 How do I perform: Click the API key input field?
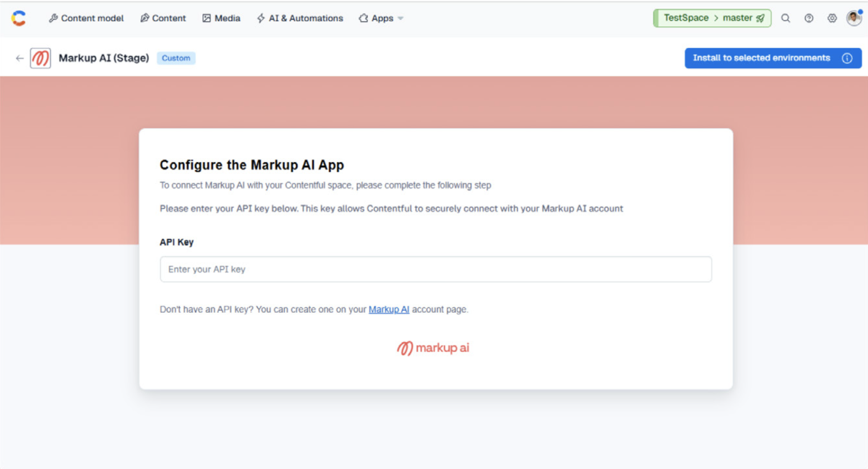(x=436, y=269)
